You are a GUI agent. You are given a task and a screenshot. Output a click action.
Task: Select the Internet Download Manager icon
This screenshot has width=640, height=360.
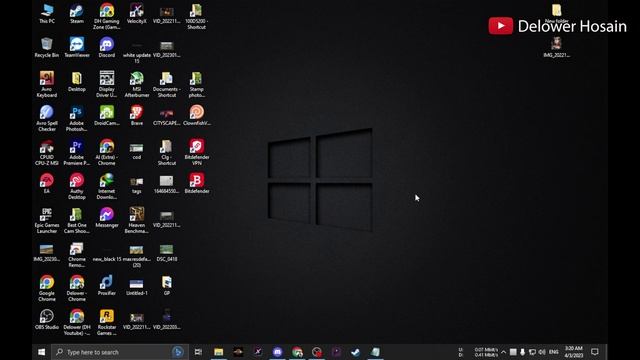[x=107, y=186]
